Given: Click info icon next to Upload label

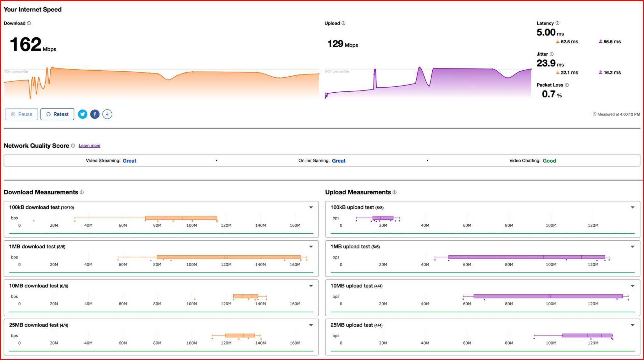Looking at the screenshot, I should point(343,23).
